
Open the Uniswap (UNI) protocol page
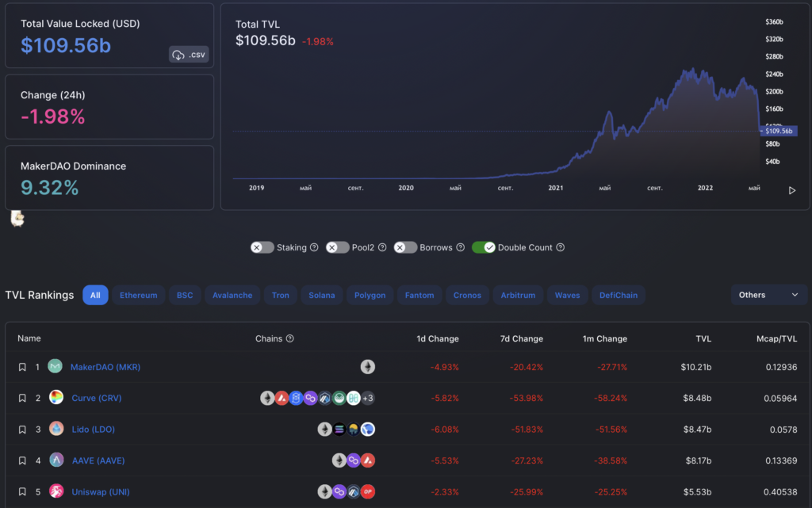[x=100, y=491]
